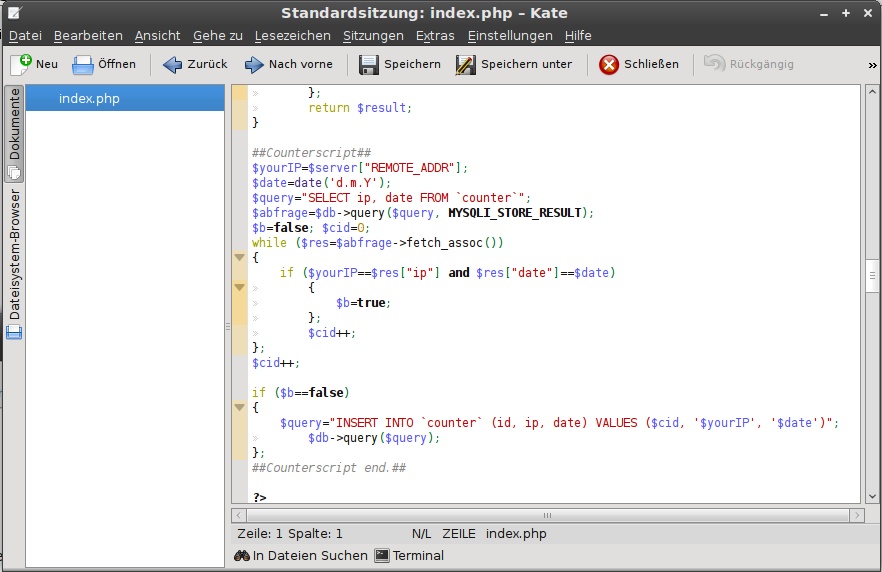Navigate forward with Nach vorne arrow
882x572 pixels.
tap(253, 64)
